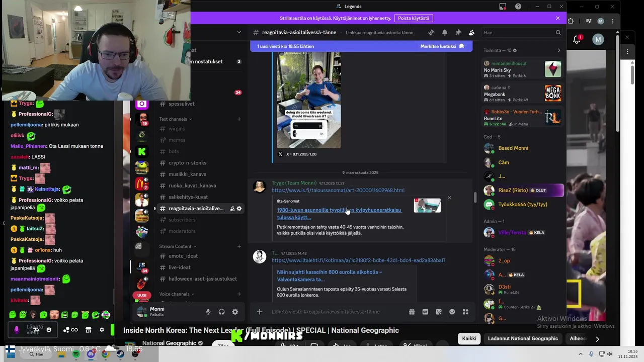The image size is (644, 362).
Task: Jump to 1 uusi viesti new message bar
Action: point(361,46)
